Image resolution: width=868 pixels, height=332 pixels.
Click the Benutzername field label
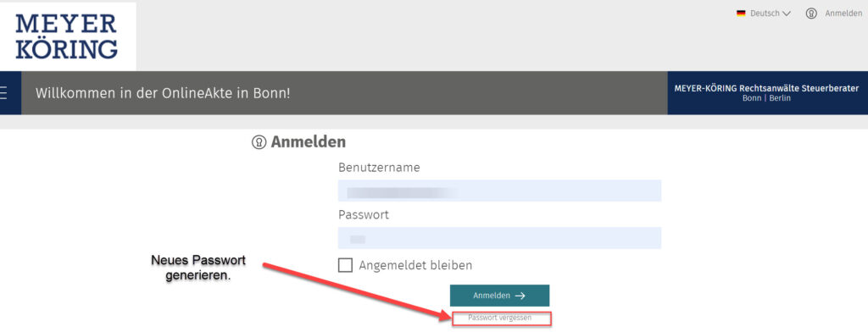click(x=379, y=168)
